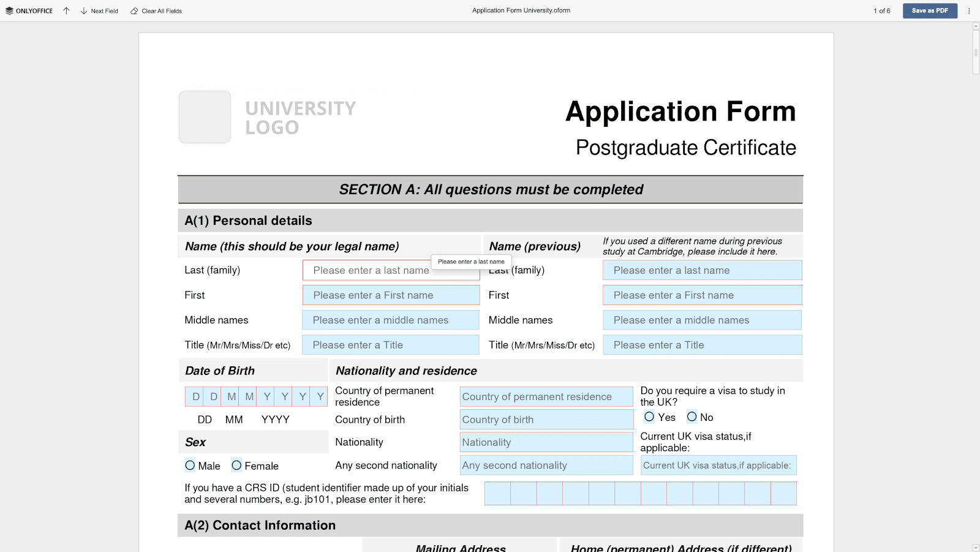The width and height of the screenshot is (980, 552).
Task: Select No for UK visa requirement
Action: pos(692,417)
